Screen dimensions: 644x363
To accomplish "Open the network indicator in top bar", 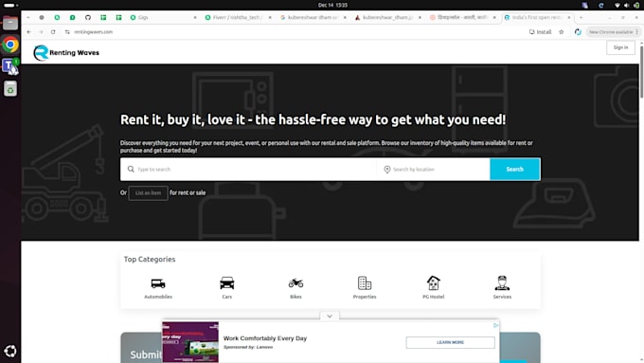I will pos(617,5).
